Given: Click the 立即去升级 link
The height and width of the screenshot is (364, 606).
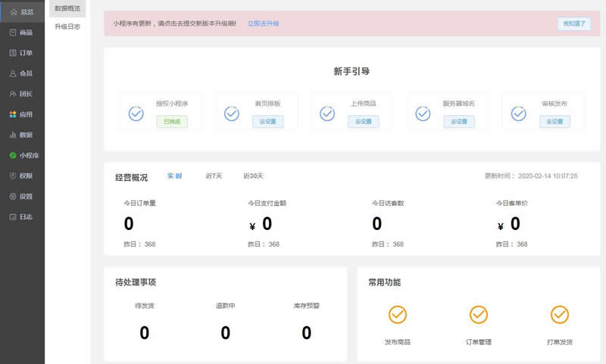Looking at the screenshot, I should click(264, 23).
